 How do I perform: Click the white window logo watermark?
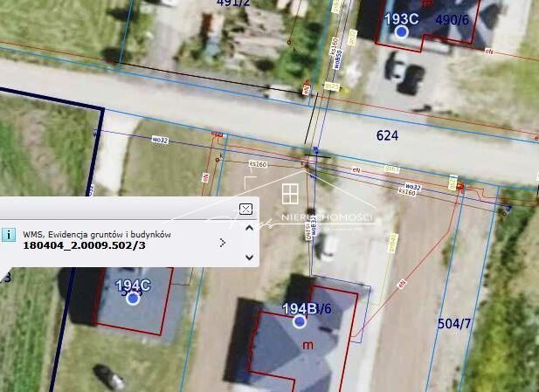(290, 194)
